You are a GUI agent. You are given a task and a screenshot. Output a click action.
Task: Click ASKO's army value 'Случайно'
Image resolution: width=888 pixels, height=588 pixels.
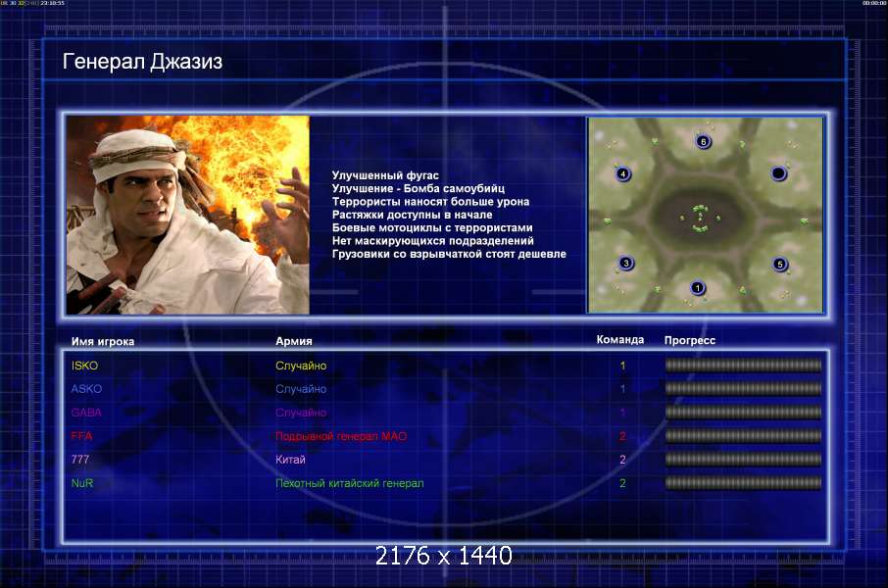tap(301, 389)
